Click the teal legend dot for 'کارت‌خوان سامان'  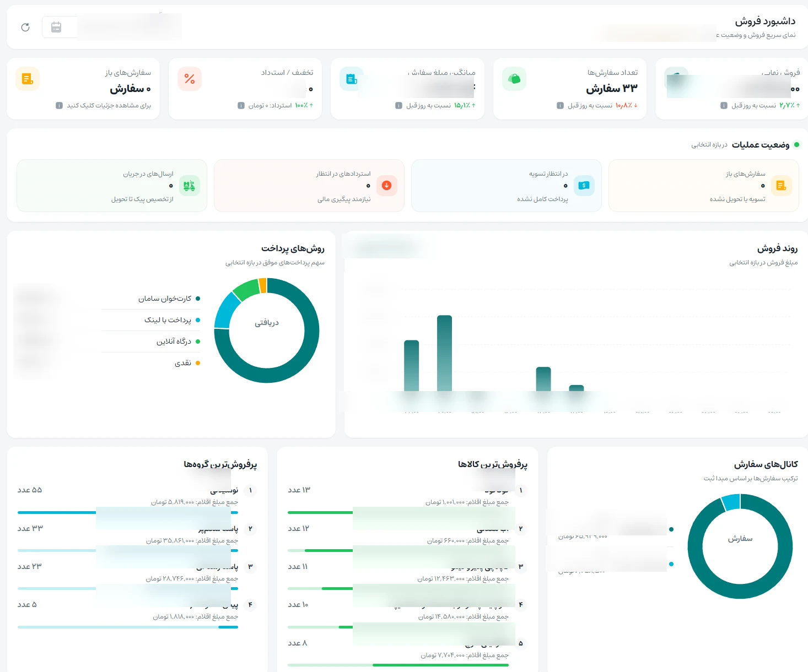(x=198, y=299)
